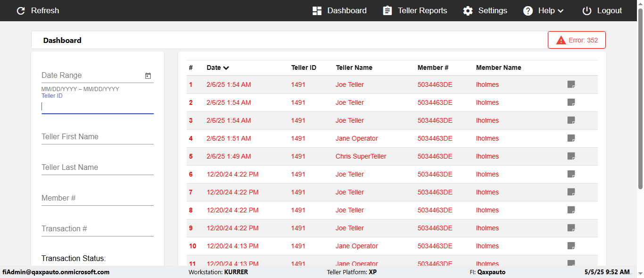This screenshot has height=278, width=644.
Task: Open the note icon for row 8
Action: (571, 210)
